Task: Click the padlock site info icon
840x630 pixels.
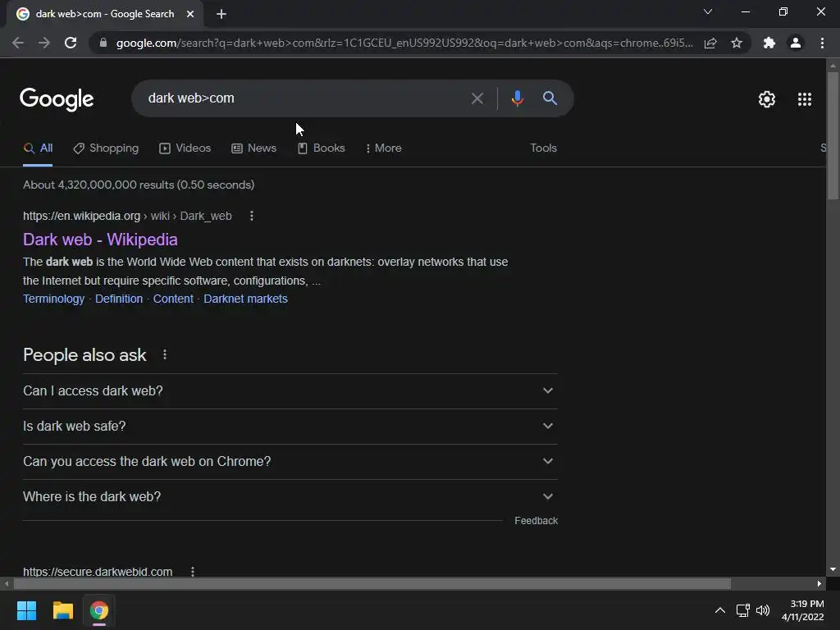Action: (x=103, y=43)
